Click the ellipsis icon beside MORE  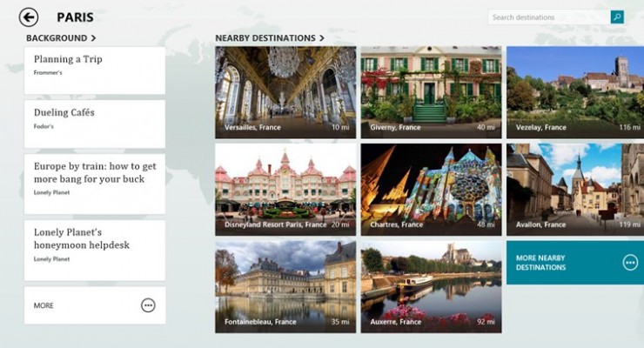148,305
